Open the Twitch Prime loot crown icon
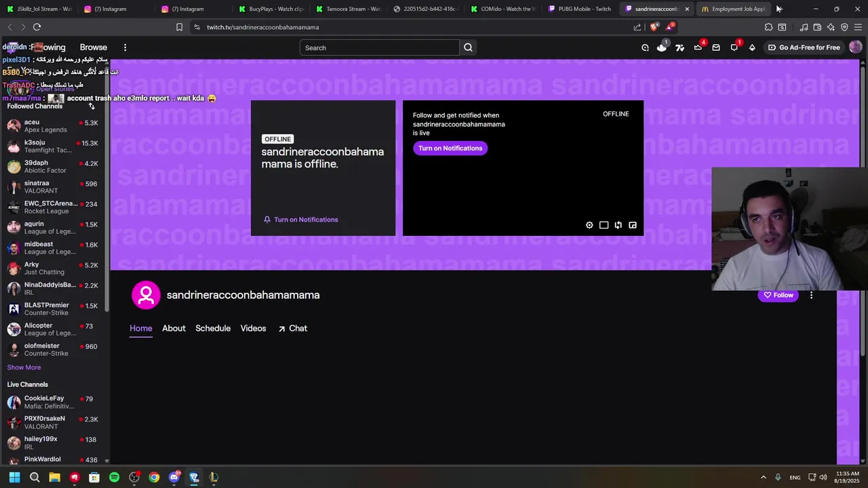This screenshot has width=868, height=488. 698,47
